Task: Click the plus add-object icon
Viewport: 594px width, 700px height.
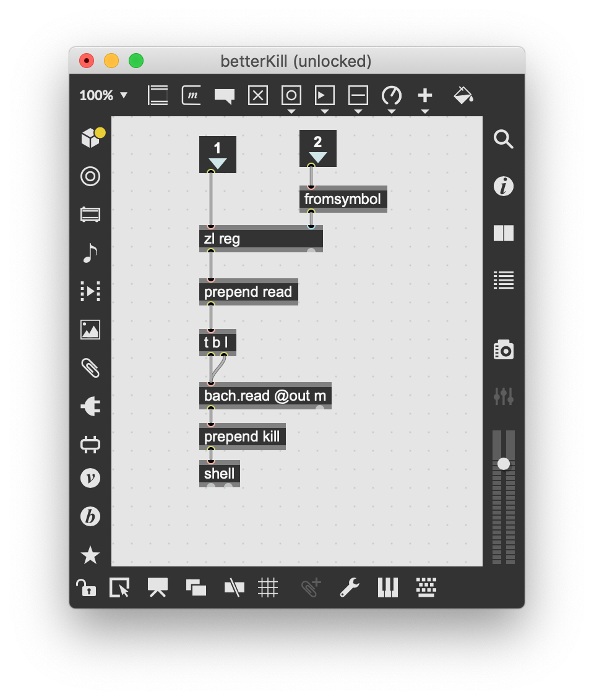Action: coord(425,95)
